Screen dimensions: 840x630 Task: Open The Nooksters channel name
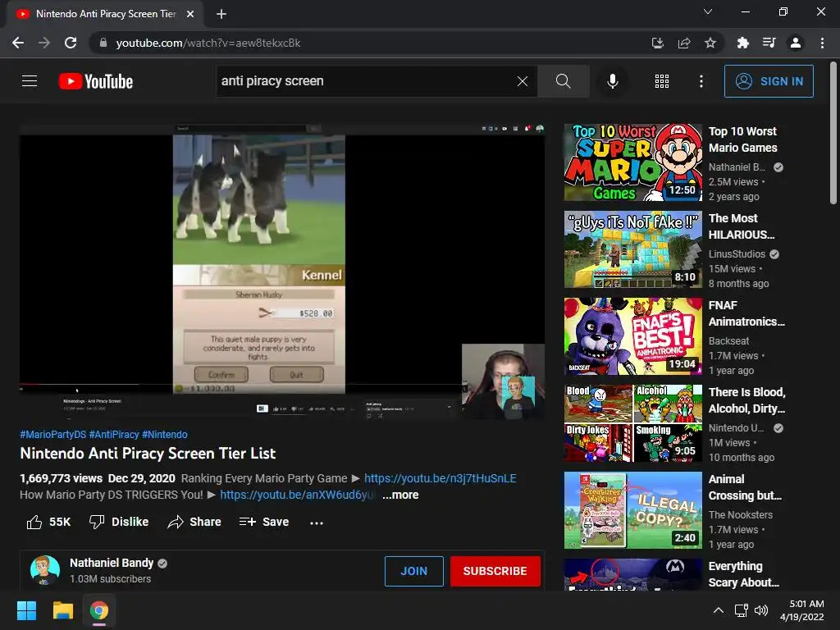741,515
